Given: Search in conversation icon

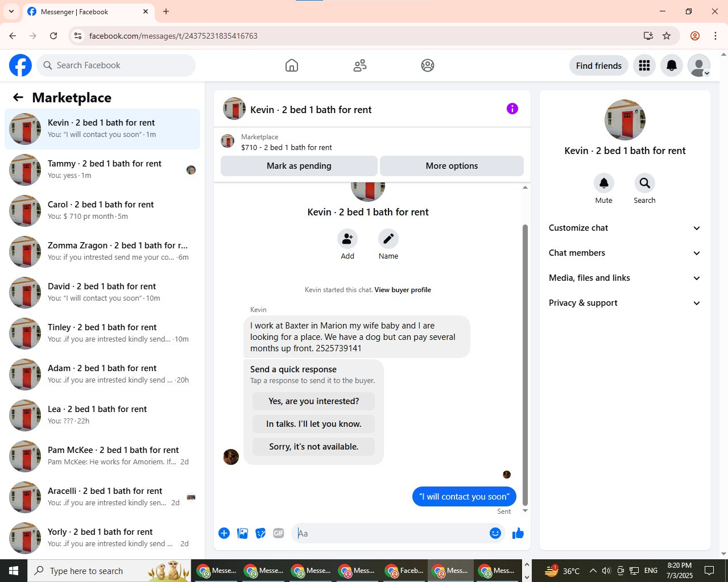Looking at the screenshot, I should tap(645, 183).
